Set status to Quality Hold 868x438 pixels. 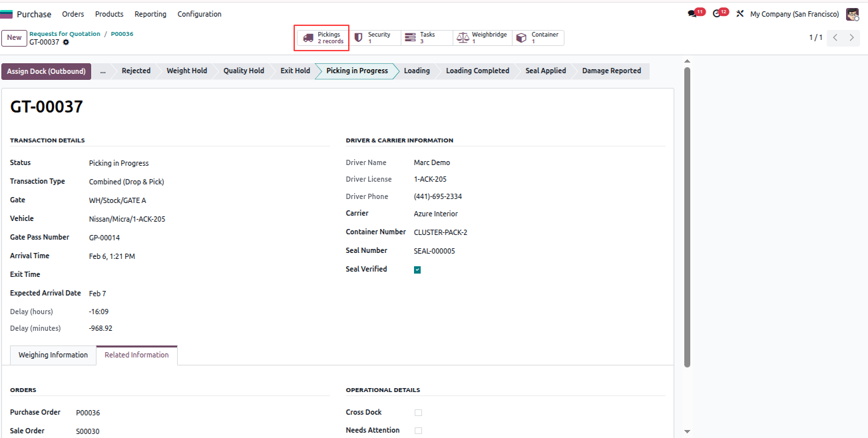click(244, 71)
